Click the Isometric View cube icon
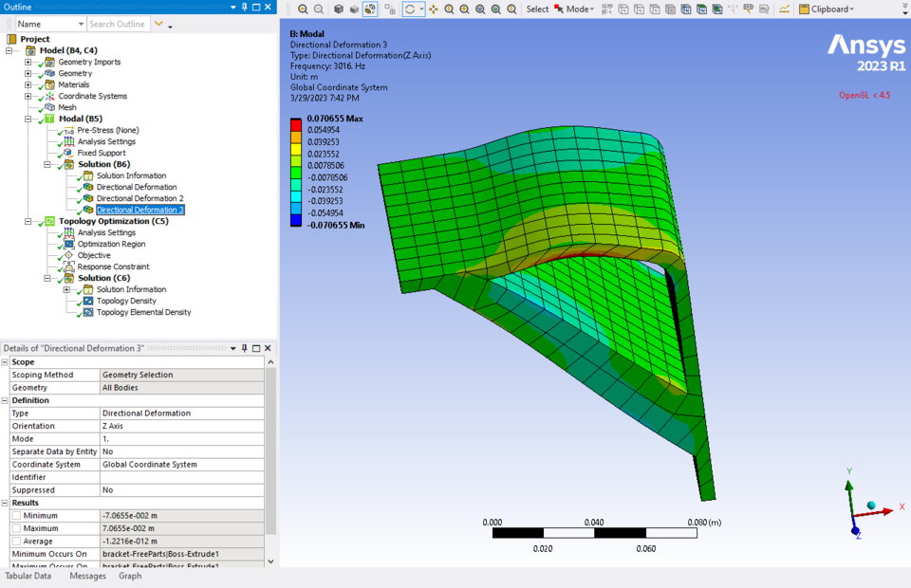911x588 pixels. 339,9
